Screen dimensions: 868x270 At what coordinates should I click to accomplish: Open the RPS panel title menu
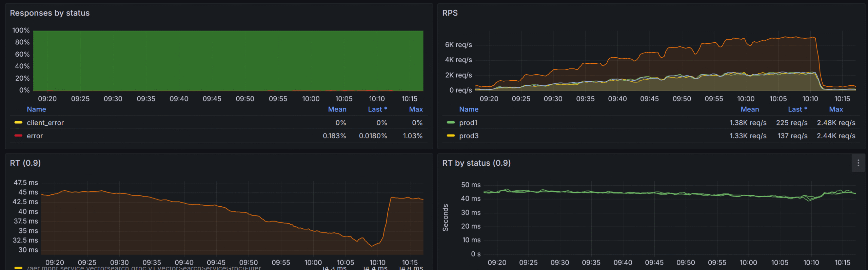[x=450, y=13]
